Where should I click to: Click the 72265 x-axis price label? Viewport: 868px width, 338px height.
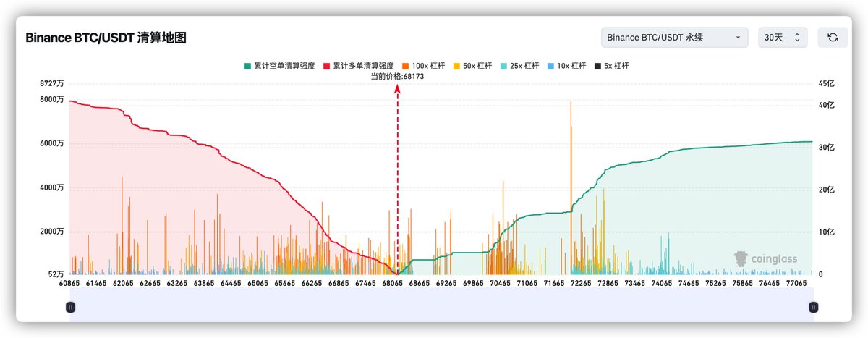[x=581, y=284]
